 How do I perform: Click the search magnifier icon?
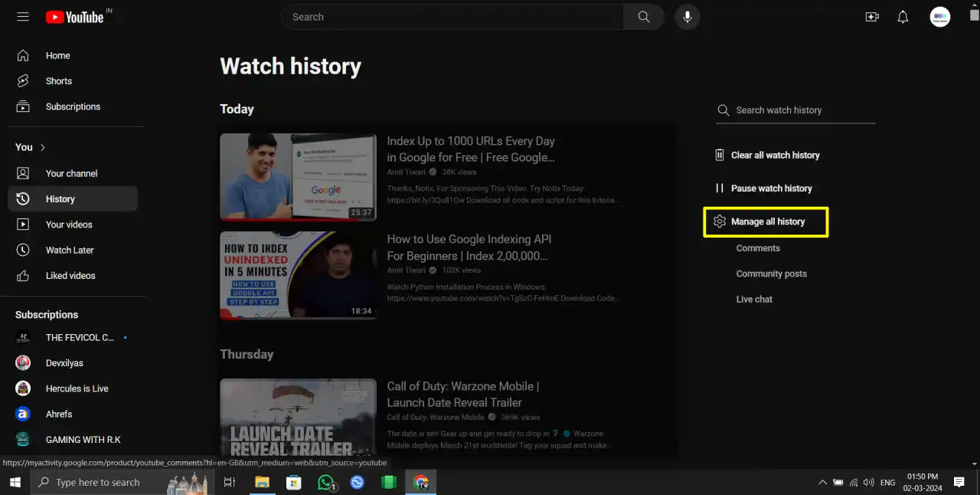(642, 16)
